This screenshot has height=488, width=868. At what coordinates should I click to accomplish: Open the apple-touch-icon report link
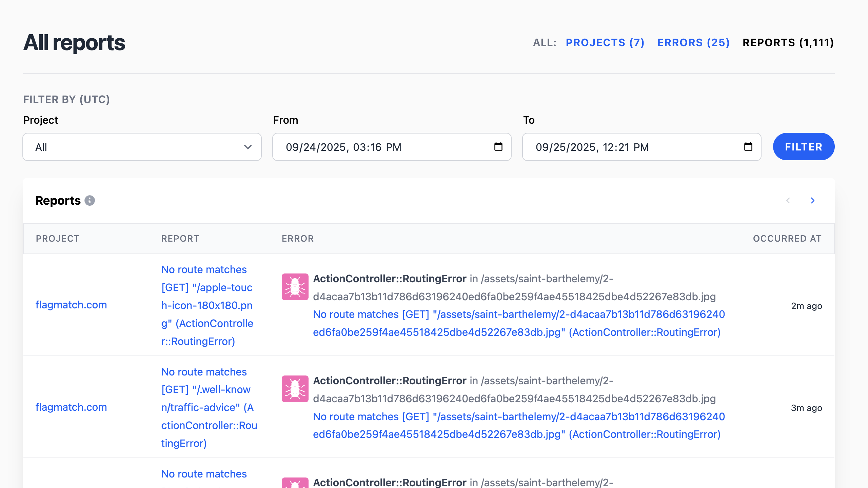[208, 305]
